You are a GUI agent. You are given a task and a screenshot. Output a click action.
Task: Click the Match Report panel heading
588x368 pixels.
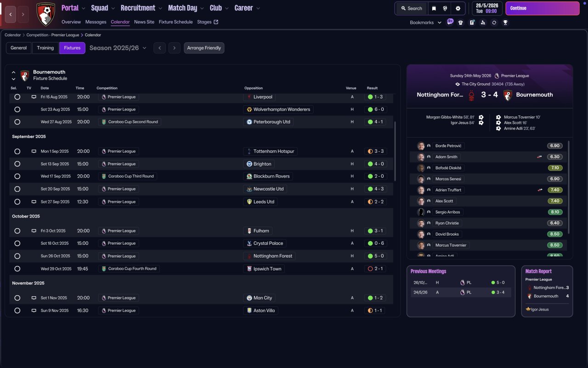(538, 271)
